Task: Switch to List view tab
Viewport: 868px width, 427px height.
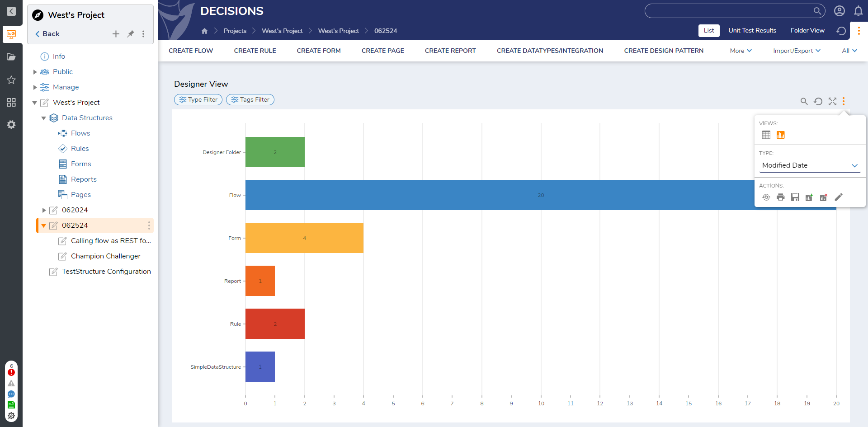Action: [709, 30]
